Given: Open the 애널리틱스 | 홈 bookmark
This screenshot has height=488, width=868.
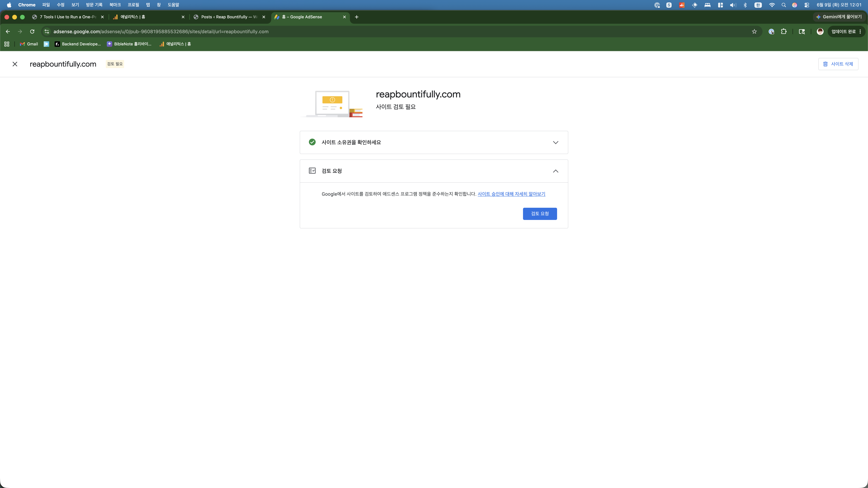Looking at the screenshot, I should [x=175, y=44].
